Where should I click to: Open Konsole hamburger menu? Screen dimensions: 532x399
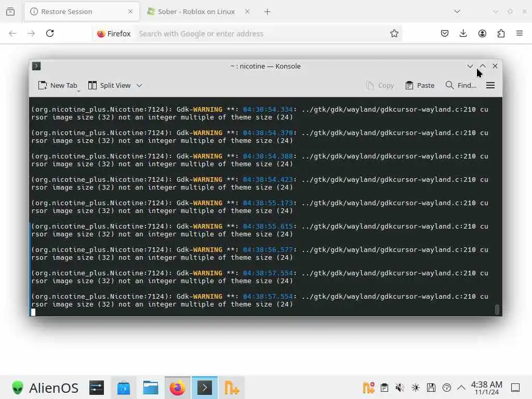pos(490,86)
